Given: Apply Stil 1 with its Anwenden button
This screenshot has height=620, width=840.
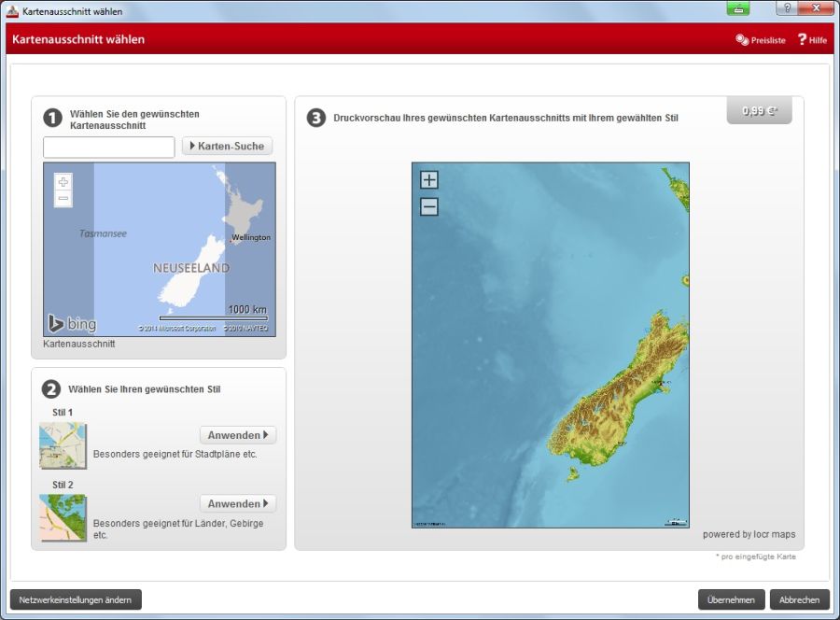Looking at the screenshot, I should 237,435.
